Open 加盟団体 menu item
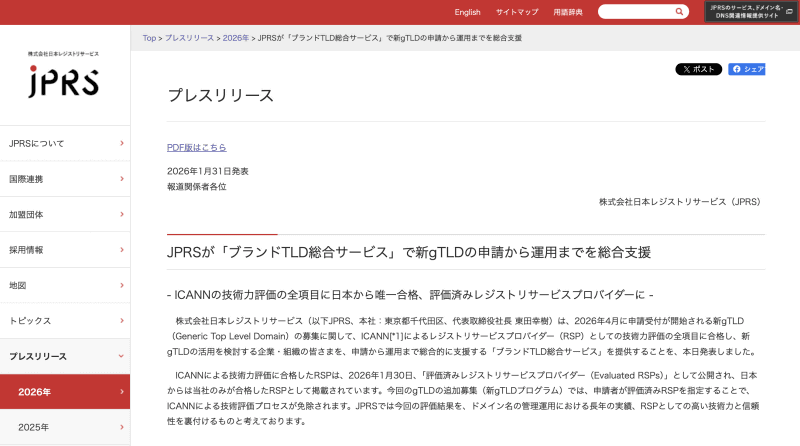800x446 pixels. (65, 214)
